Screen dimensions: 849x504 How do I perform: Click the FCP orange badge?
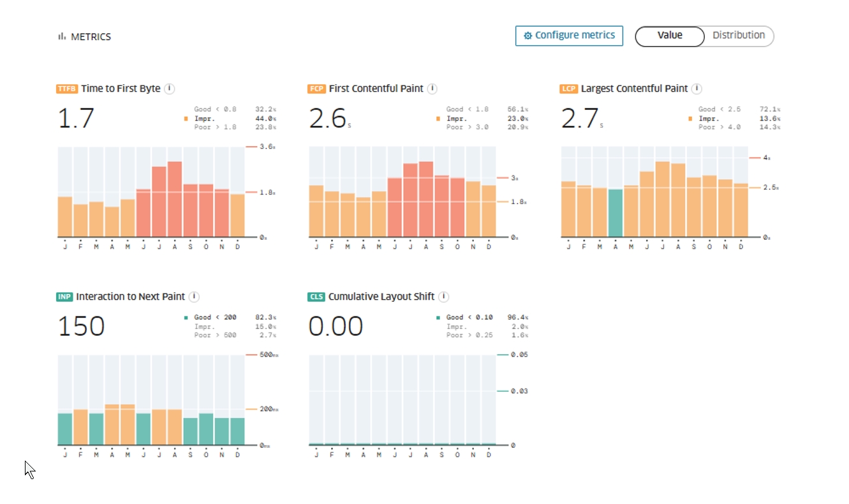(x=317, y=89)
